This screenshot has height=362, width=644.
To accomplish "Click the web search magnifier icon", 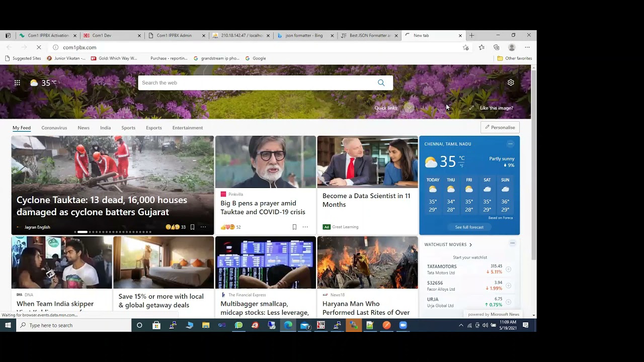I will pyautogui.click(x=381, y=83).
